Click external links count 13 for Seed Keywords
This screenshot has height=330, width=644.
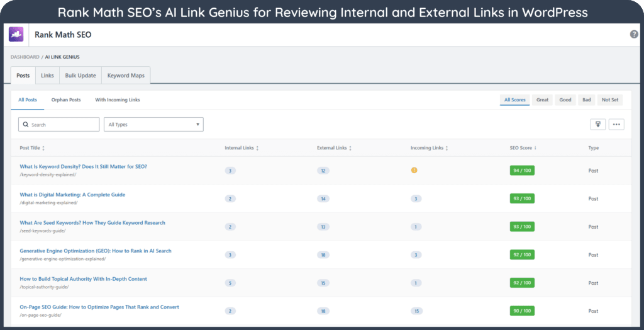(323, 227)
